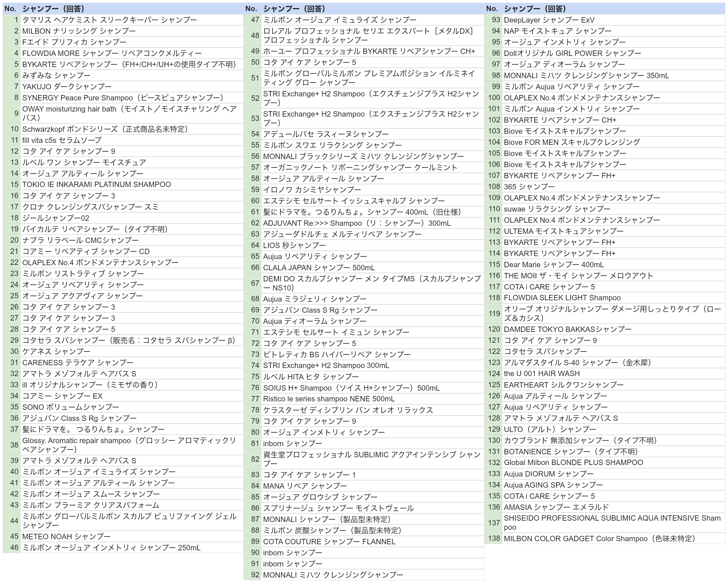Screen dimensions: 728x583
Task: Select 'EARTHEART シルクワンシャンプー' cell
Action: [x=613, y=385]
